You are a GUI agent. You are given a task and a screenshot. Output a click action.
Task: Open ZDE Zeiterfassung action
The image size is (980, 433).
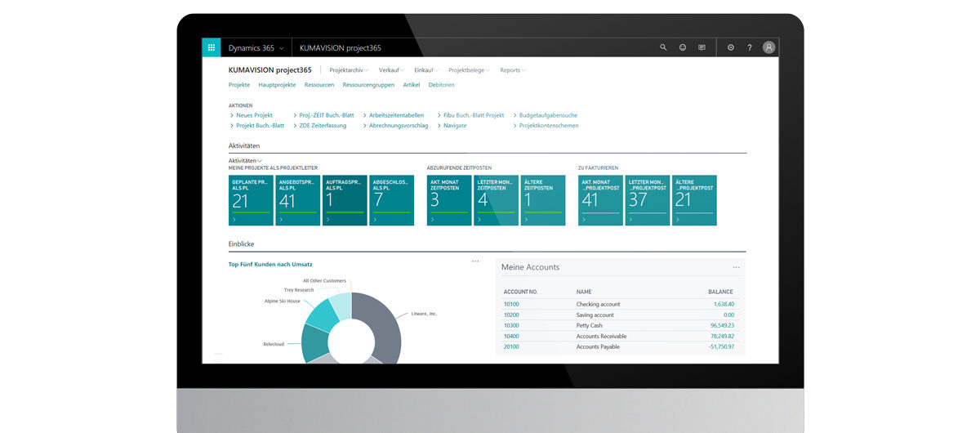(321, 126)
